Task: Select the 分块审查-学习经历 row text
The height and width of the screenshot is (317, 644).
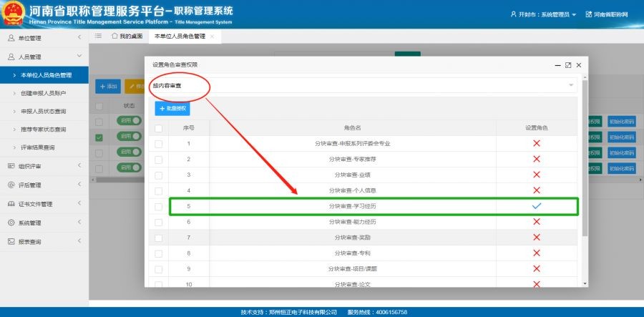Action: coord(352,206)
